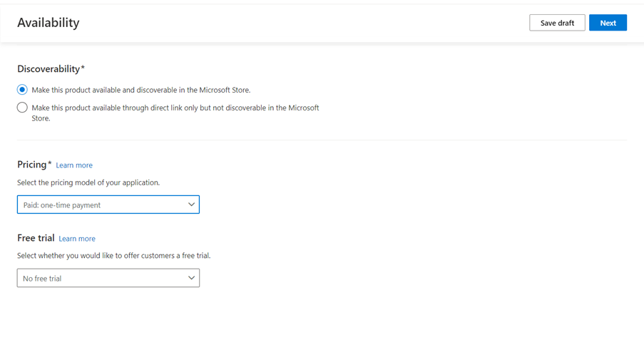Click 'Select the pricing model of your application.' text

88,182
